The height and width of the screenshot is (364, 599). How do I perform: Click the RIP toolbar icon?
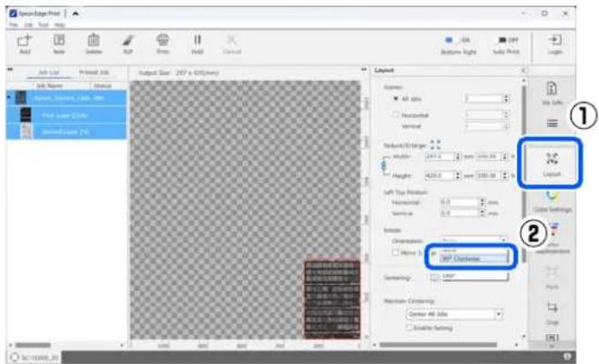pyautogui.click(x=128, y=39)
